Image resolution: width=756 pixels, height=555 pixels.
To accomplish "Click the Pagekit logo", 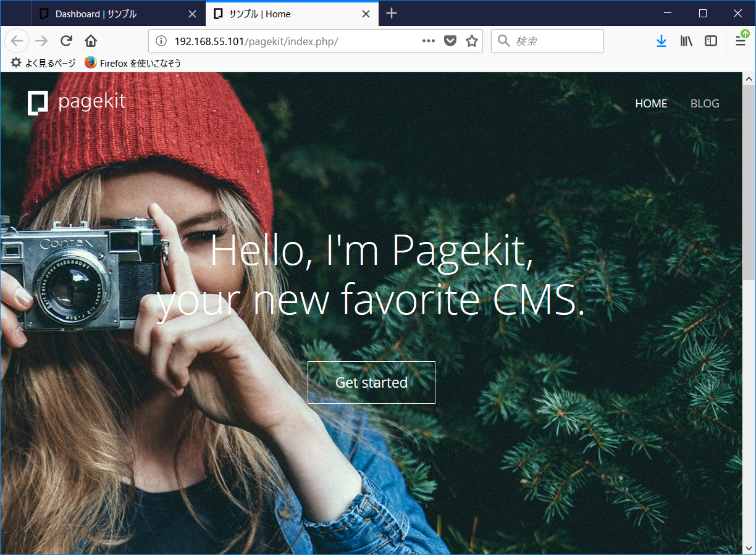I will [77, 102].
